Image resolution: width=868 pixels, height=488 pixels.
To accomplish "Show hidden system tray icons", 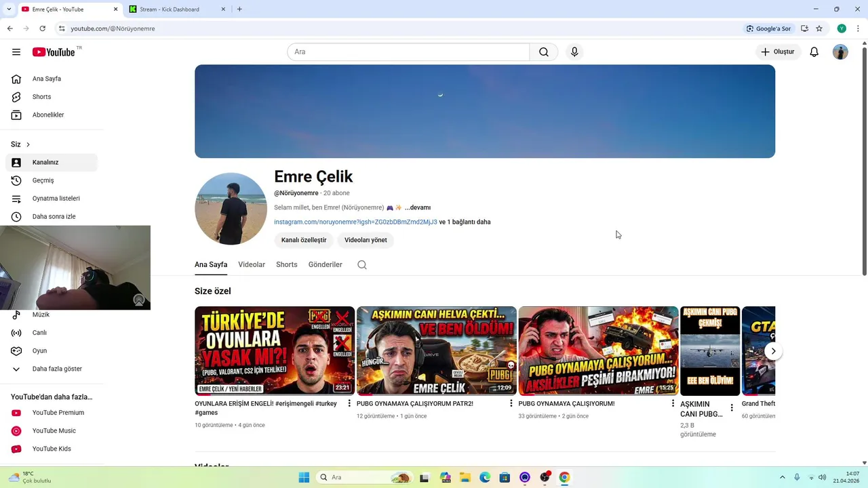I will 782,477.
